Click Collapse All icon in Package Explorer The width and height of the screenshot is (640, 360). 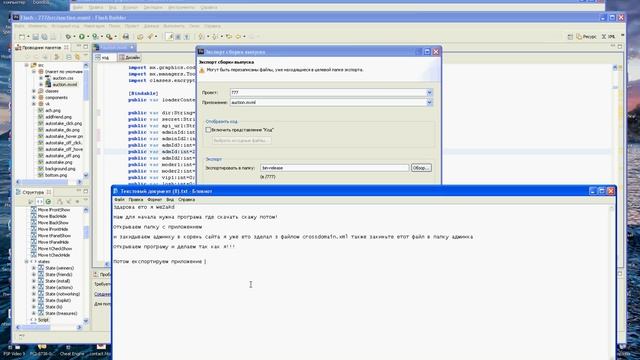(x=69, y=57)
